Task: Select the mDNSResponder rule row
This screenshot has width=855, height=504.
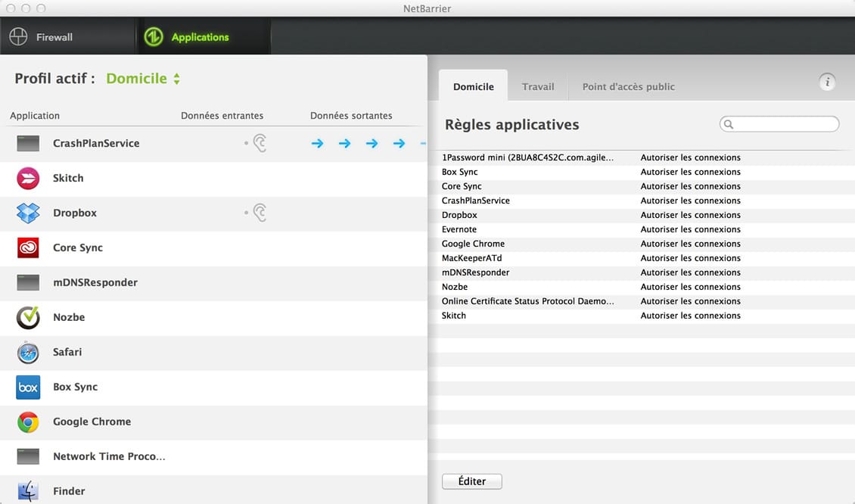Action: (x=642, y=272)
